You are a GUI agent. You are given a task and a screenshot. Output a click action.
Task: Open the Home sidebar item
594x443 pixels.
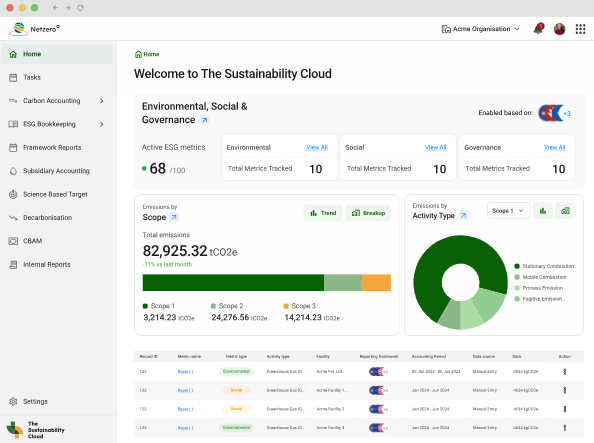point(57,54)
